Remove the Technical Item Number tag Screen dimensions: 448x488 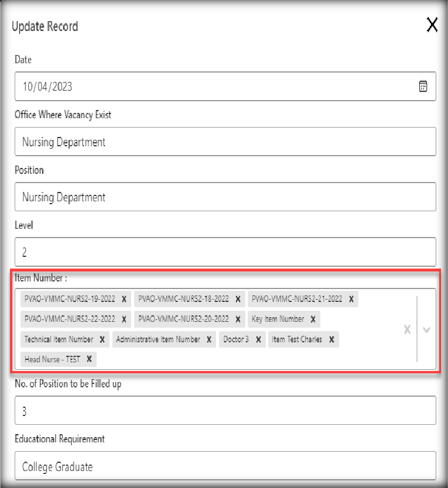click(102, 339)
